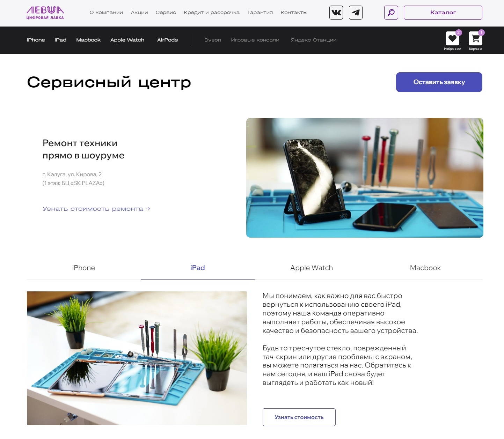Open the Telegram channel icon
The height and width of the screenshot is (439, 504).
pyautogui.click(x=356, y=13)
